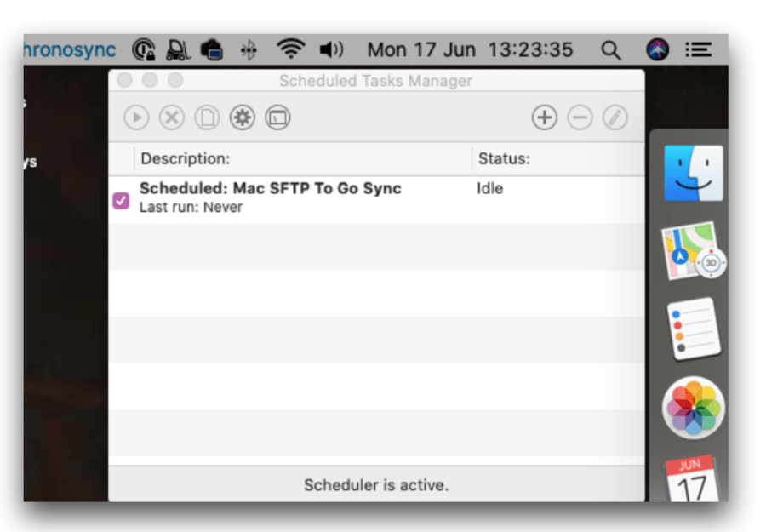Image resolution: width=766 pixels, height=532 pixels.
Task: Edit the task using the pencil icon
Action: (x=615, y=117)
